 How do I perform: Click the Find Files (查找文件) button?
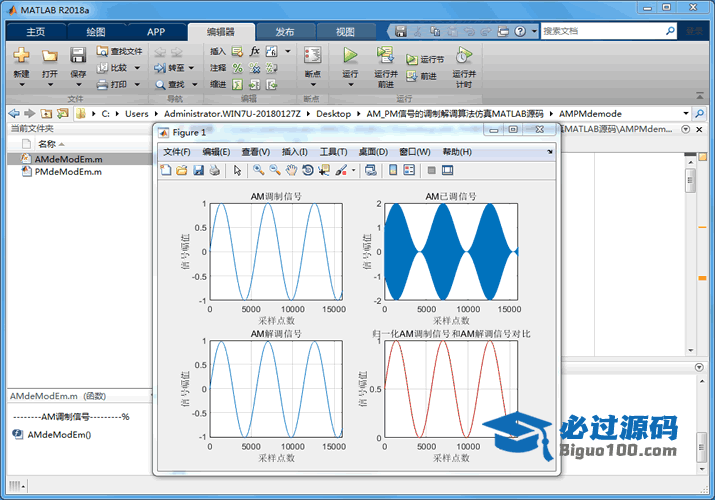pyautogui.click(x=119, y=51)
